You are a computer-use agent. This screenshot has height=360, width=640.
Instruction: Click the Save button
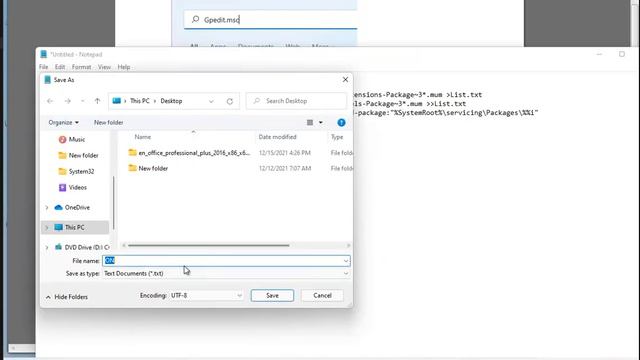pyautogui.click(x=272, y=296)
